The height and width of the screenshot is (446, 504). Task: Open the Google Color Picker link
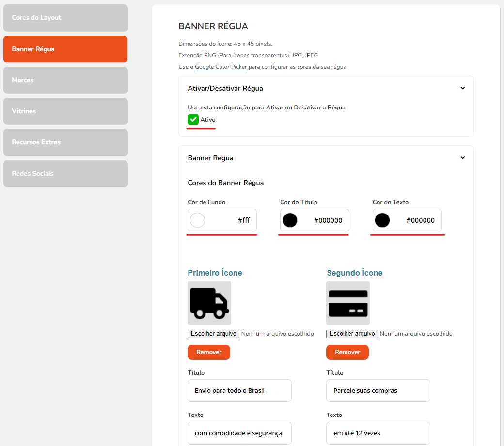coord(220,67)
